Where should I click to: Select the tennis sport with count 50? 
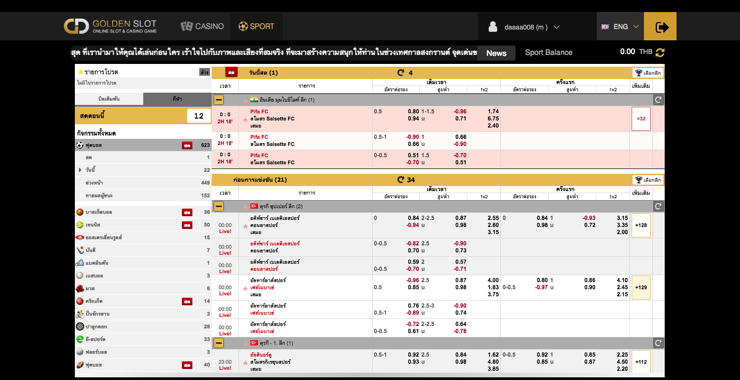143,225
